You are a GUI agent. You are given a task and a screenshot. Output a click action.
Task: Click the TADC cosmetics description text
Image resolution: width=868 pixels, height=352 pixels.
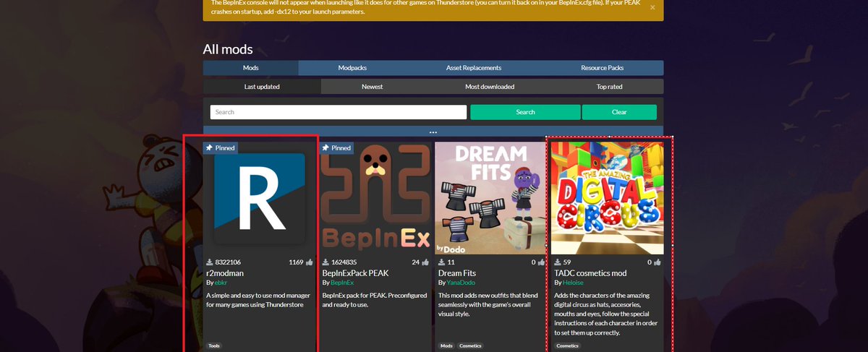pos(606,314)
